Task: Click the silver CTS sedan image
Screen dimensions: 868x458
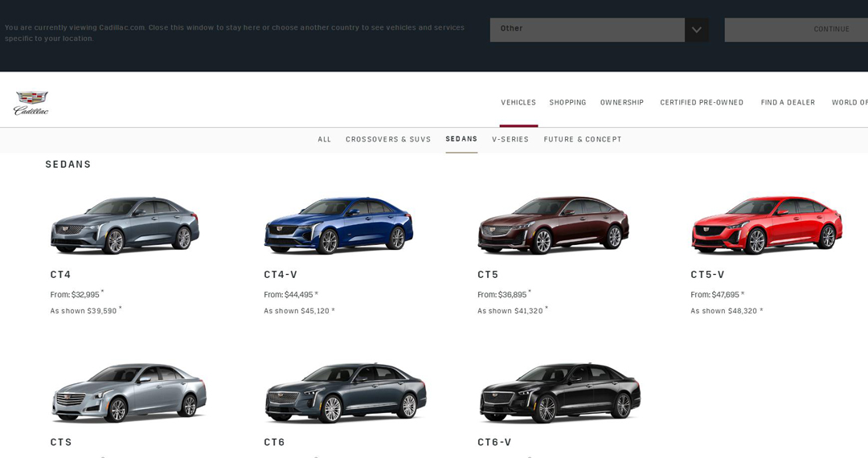Action: point(129,392)
